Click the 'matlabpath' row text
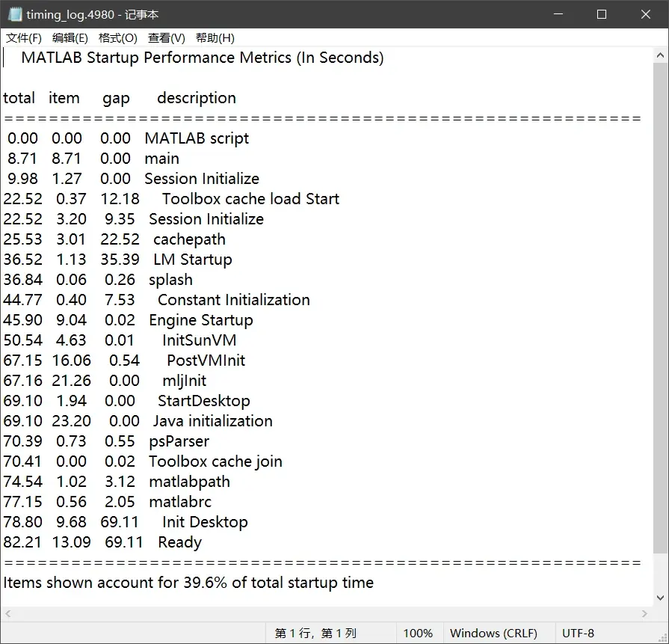The width and height of the screenshot is (669, 644). coord(189,482)
